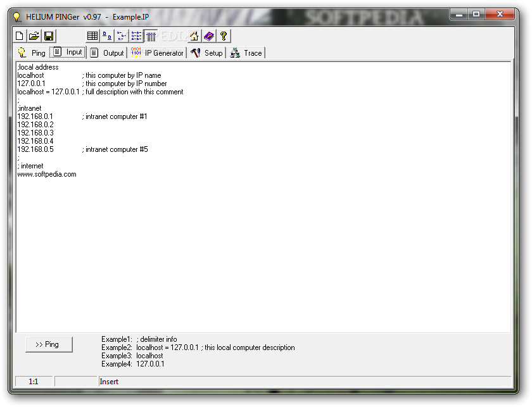Click the '; intranet computer #5' comment

(115, 149)
